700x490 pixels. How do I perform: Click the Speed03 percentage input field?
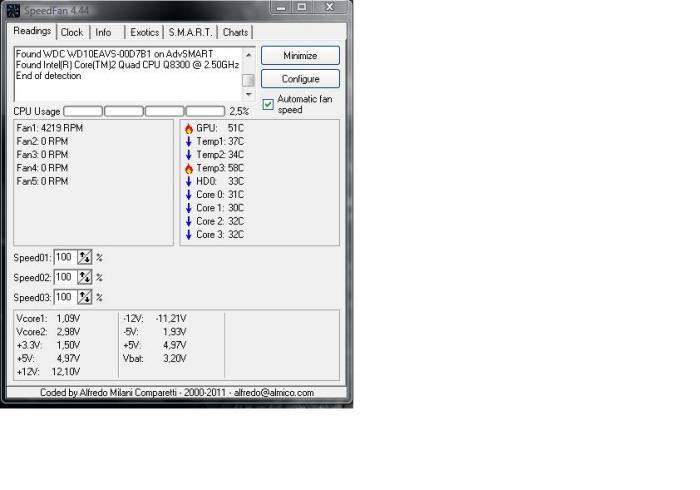66,297
